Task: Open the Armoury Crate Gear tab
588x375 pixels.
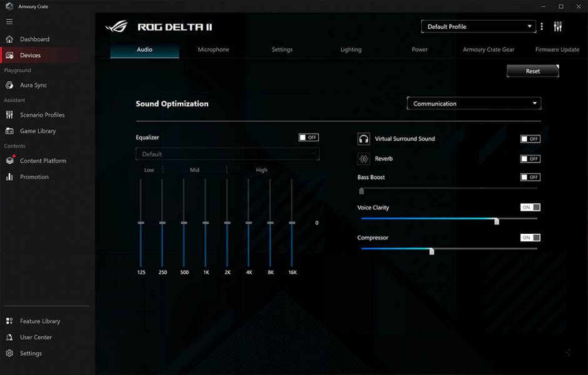Action: pyautogui.click(x=488, y=49)
